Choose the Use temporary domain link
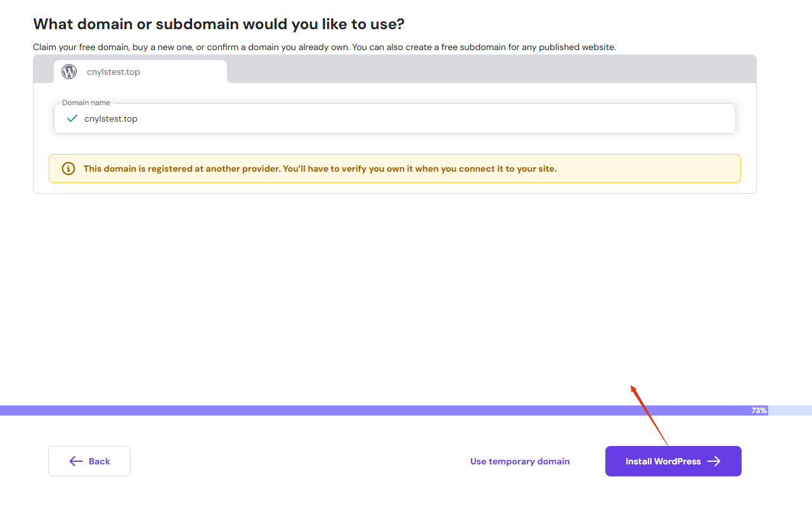This screenshot has height=522, width=812. pyautogui.click(x=520, y=461)
